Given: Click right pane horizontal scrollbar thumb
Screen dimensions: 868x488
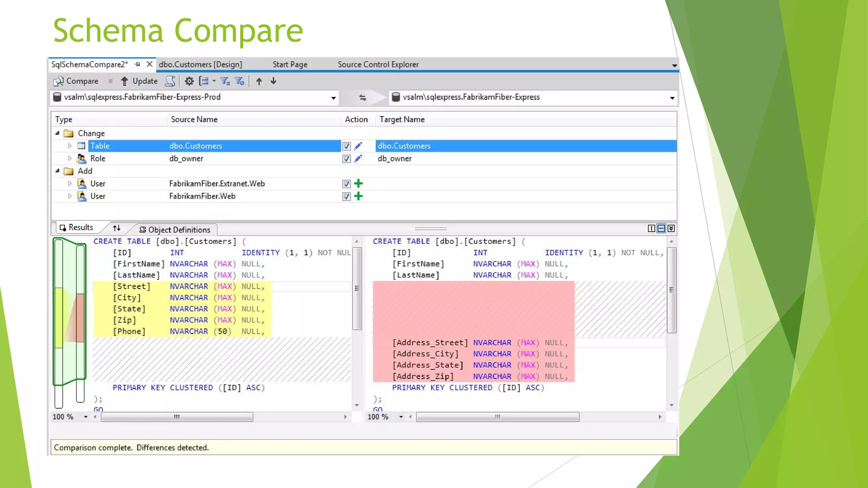Looking at the screenshot, I should (x=498, y=417).
